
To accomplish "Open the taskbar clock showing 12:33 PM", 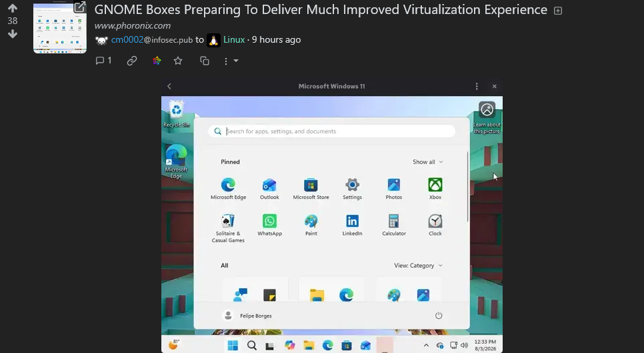I will [485, 345].
